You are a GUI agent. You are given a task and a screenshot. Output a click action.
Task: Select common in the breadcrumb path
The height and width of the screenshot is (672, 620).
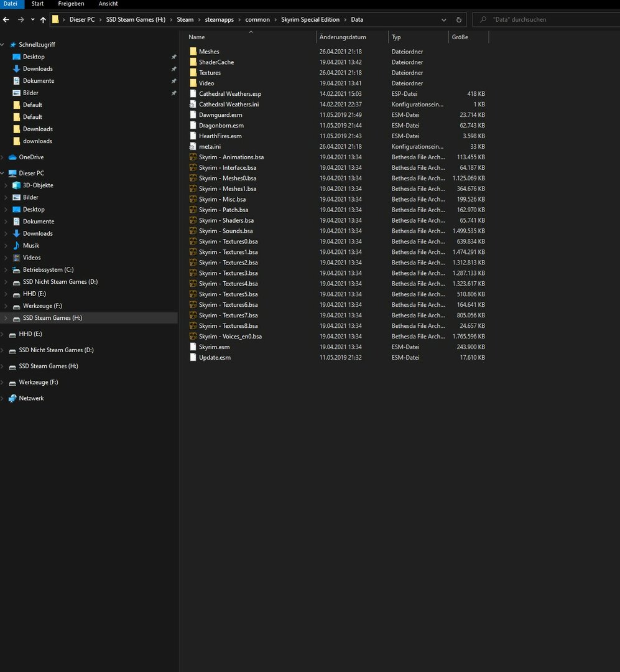(257, 20)
